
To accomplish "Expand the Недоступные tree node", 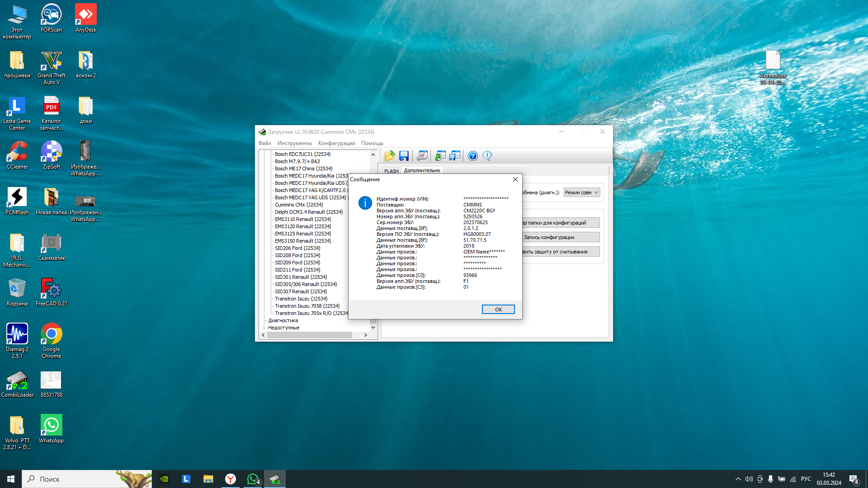I will (x=264, y=328).
